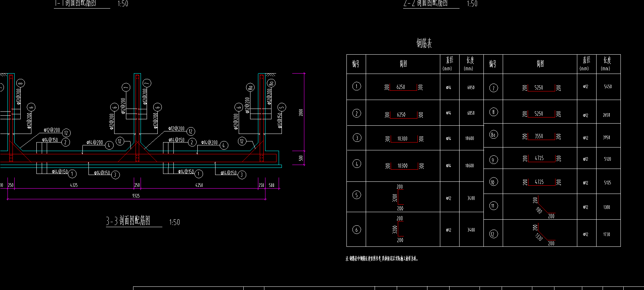Viewport: 644px width, 290px height.
Task: Click the 980 diagonal dimension in row 11 sketch
Action: coord(539,210)
